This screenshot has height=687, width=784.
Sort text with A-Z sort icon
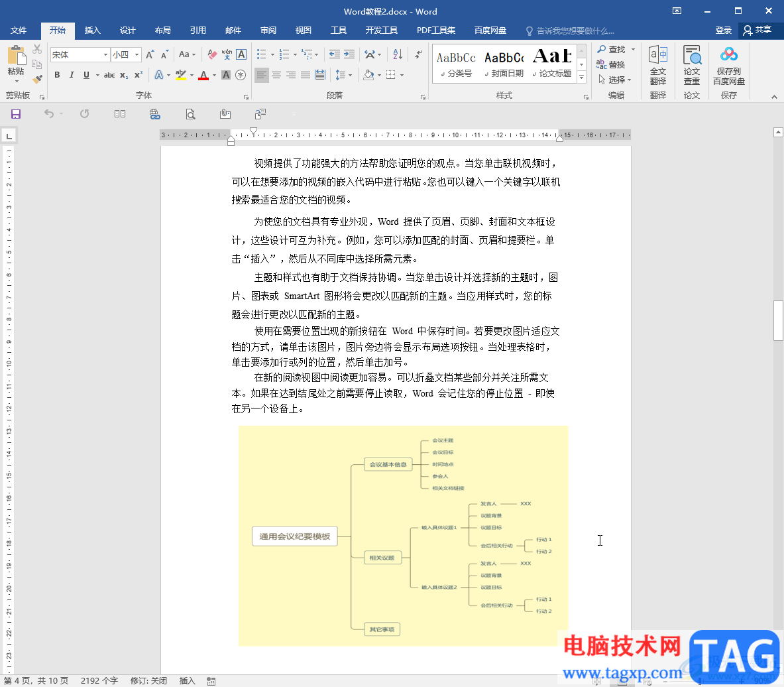(398, 54)
